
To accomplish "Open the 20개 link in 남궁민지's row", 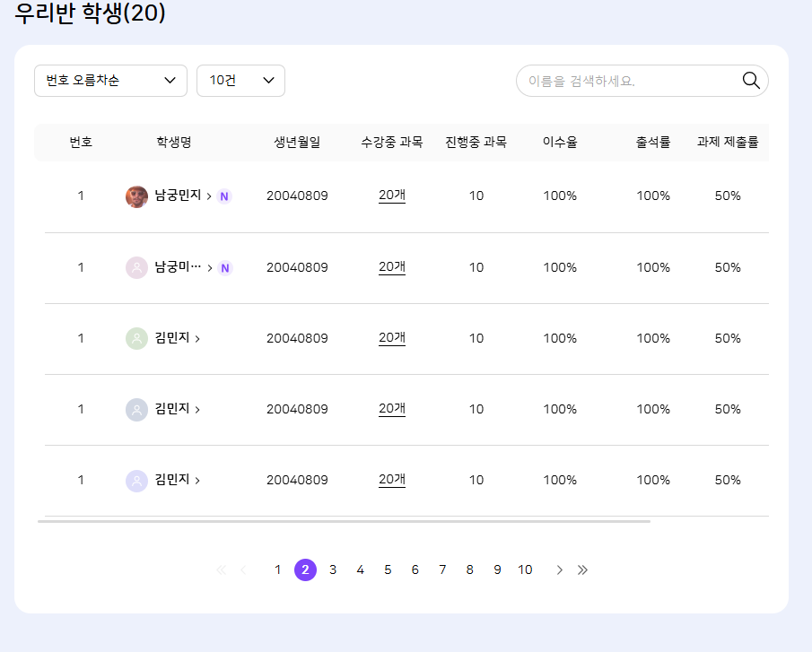I will click(391, 195).
